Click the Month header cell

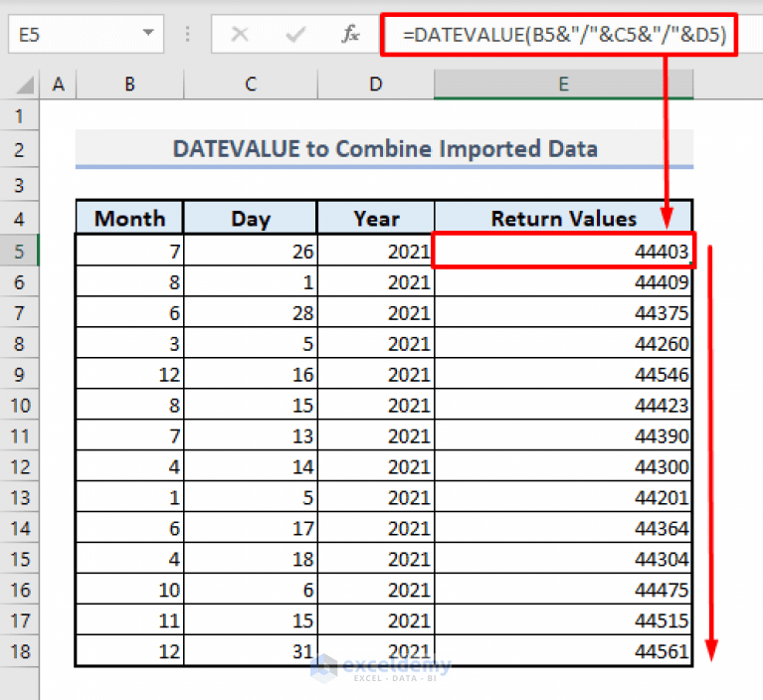coord(130,218)
